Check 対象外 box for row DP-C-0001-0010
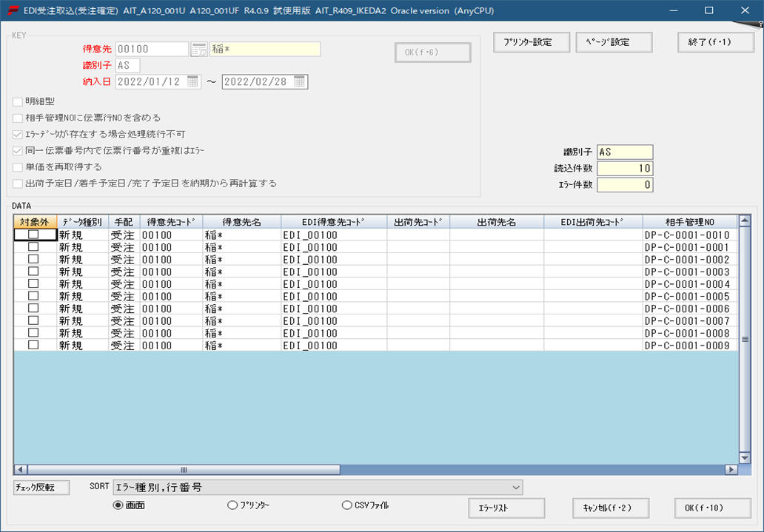This screenshot has width=764, height=532. 33,235
